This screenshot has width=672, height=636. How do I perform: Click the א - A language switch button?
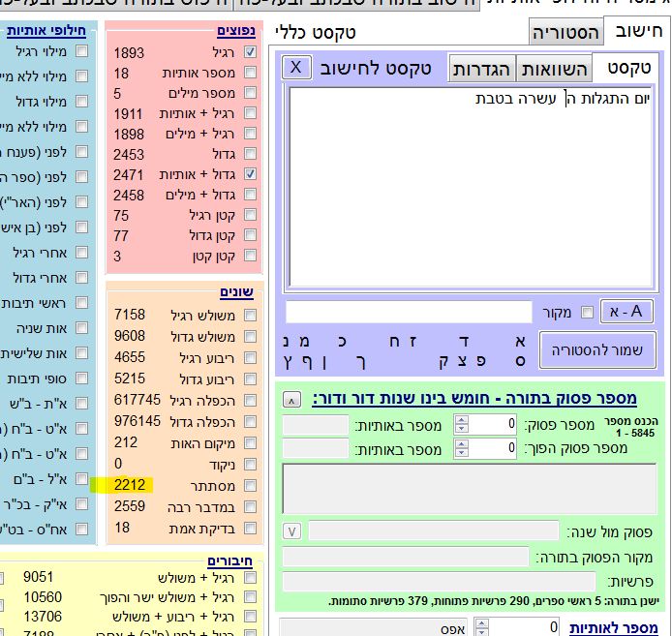tap(626, 311)
